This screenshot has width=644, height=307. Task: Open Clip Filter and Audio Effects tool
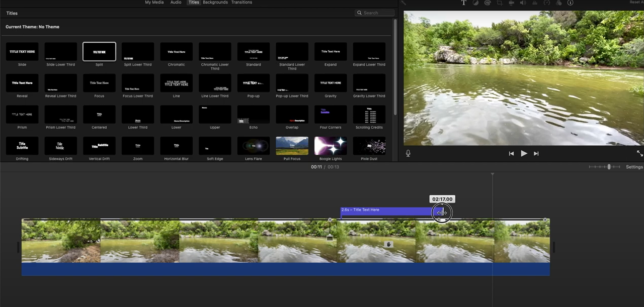[558, 3]
